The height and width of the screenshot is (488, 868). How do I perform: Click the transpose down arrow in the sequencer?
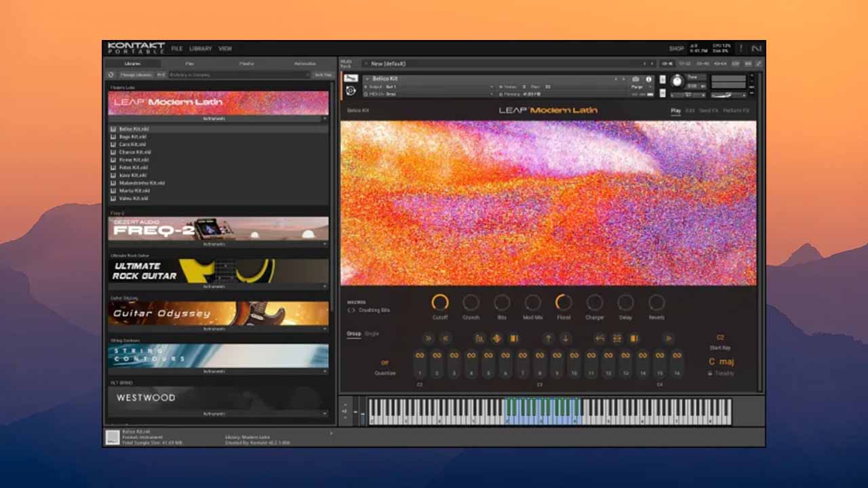(566, 339)
